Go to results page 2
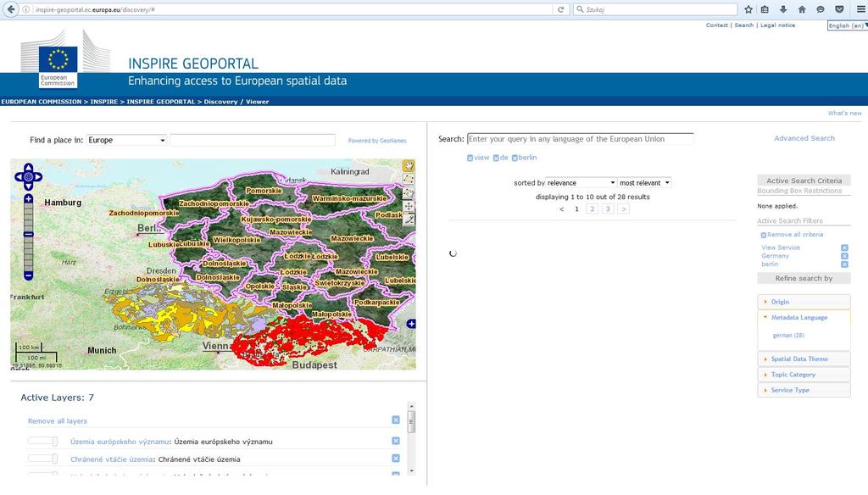 pyautogui.click(x=593, y=209)
